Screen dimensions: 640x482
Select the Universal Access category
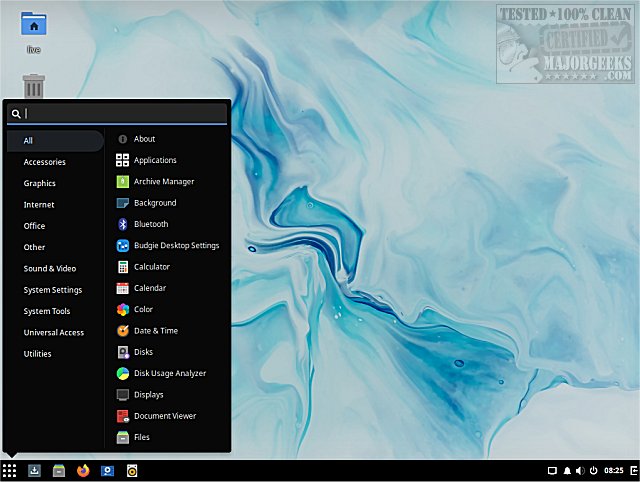[55, 333]
